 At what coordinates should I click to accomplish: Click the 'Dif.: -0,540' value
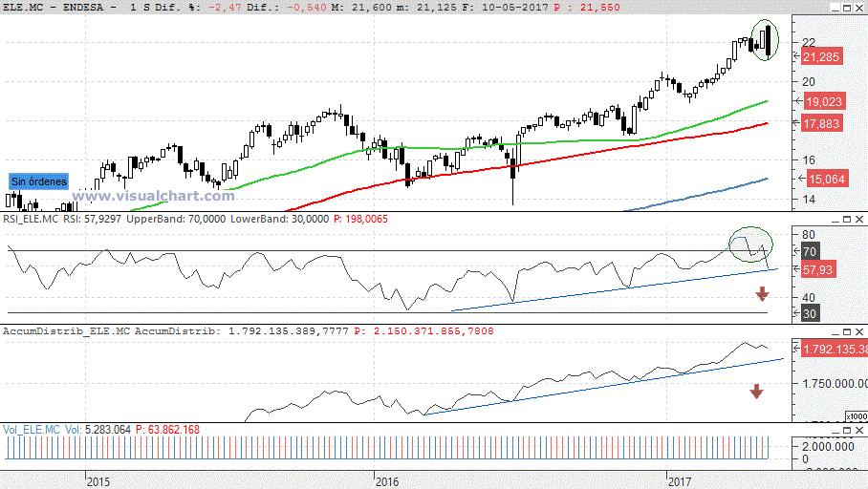(x=286, y=8)
